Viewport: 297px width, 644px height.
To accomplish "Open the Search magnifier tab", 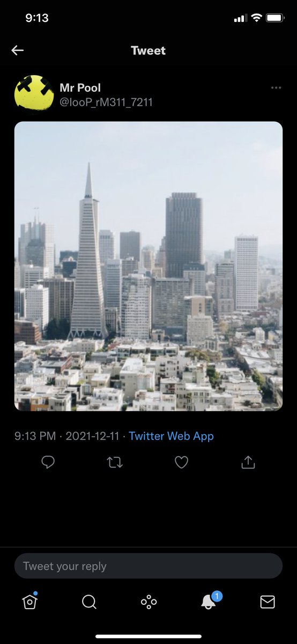I will click(89, 602).
